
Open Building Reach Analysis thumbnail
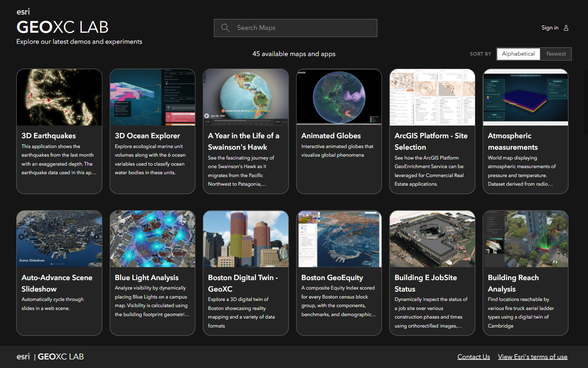pyautogui.click(x=526, y=239)
